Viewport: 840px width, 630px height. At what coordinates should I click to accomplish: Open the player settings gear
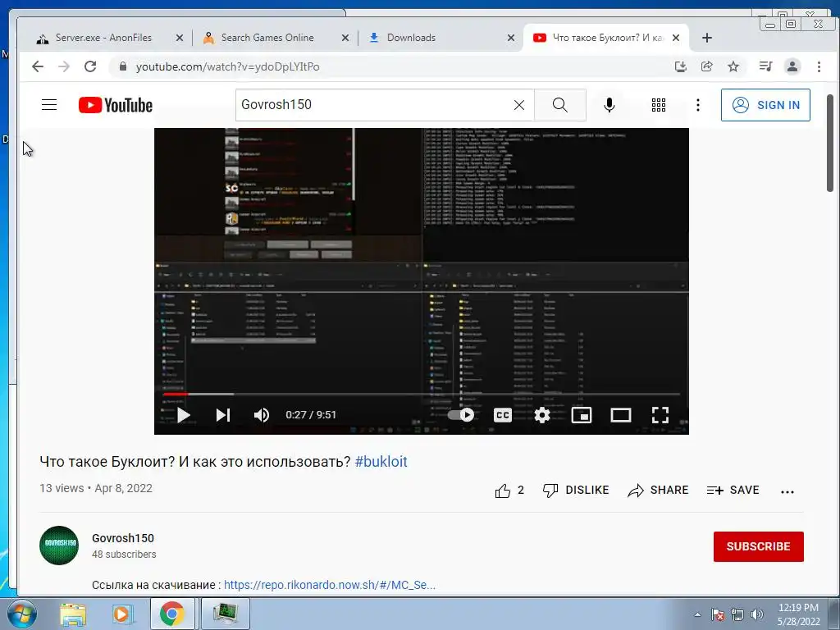(x=542, y=415)
